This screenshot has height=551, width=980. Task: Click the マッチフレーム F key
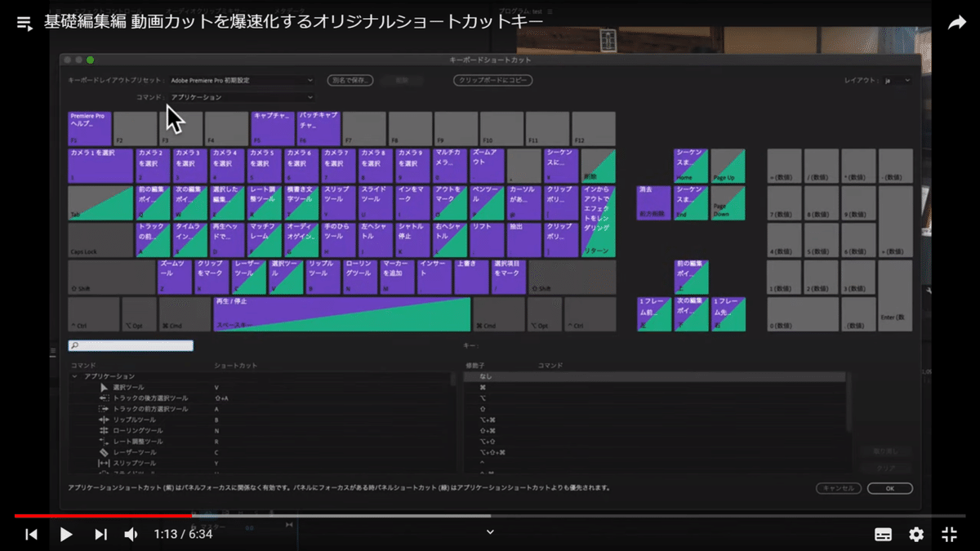click(265, 240)
